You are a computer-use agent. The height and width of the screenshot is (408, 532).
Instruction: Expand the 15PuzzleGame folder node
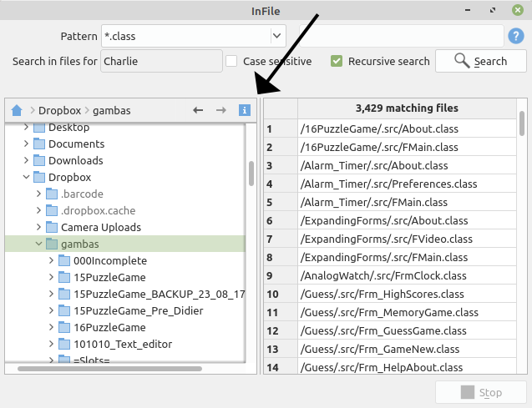[51, 277]
